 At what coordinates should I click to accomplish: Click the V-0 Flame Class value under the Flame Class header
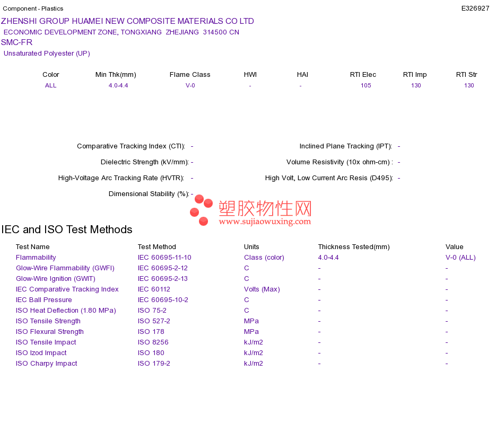click(x=190, y=85)
